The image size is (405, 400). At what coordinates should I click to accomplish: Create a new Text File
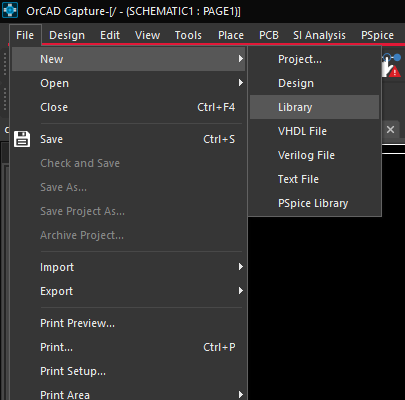(x=314, y=179)
